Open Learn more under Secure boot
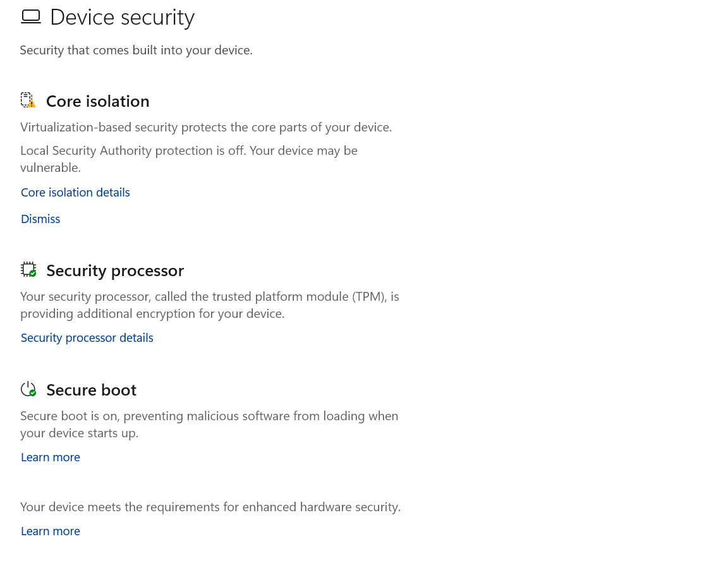This screenshot has width=728, height=587. (x=51, y=457)
